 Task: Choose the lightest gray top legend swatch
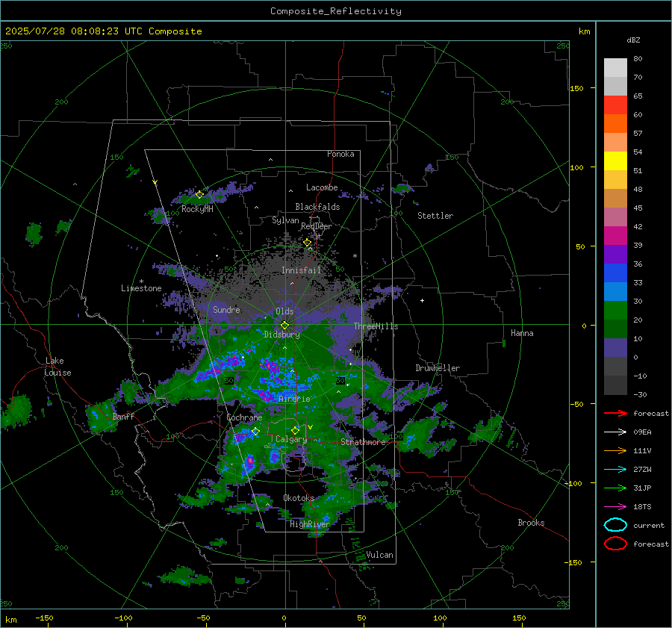click(x=615, y=68)
